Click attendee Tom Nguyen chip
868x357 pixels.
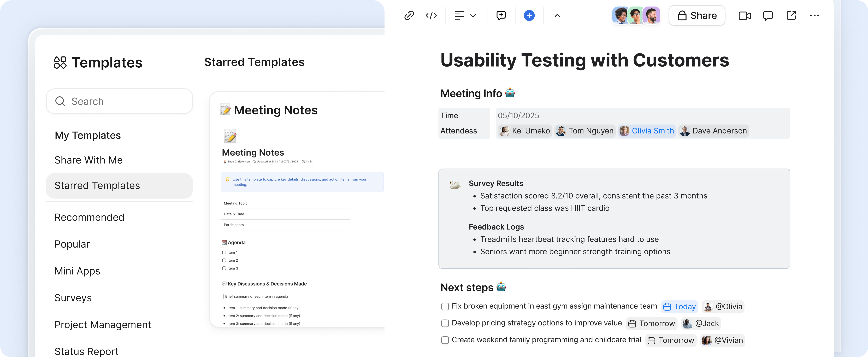click(585, 131)
